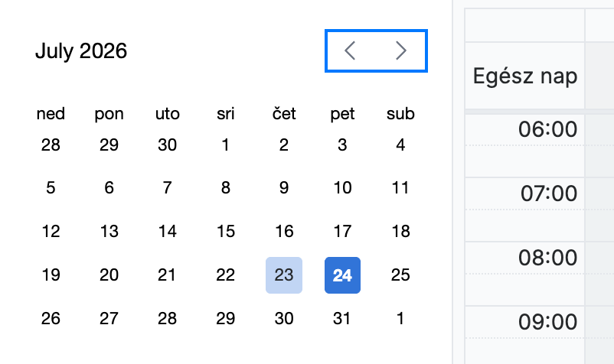Choose July 10 under pet column

343,188
